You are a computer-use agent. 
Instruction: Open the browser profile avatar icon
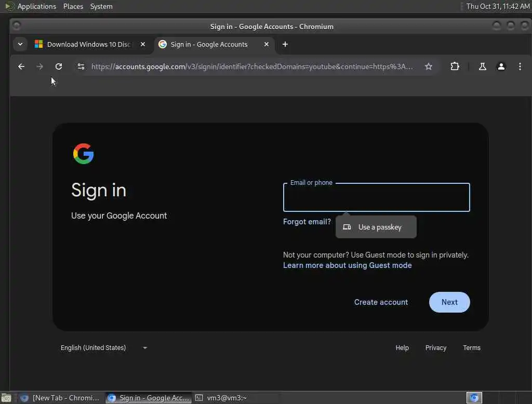coord(501,66)
